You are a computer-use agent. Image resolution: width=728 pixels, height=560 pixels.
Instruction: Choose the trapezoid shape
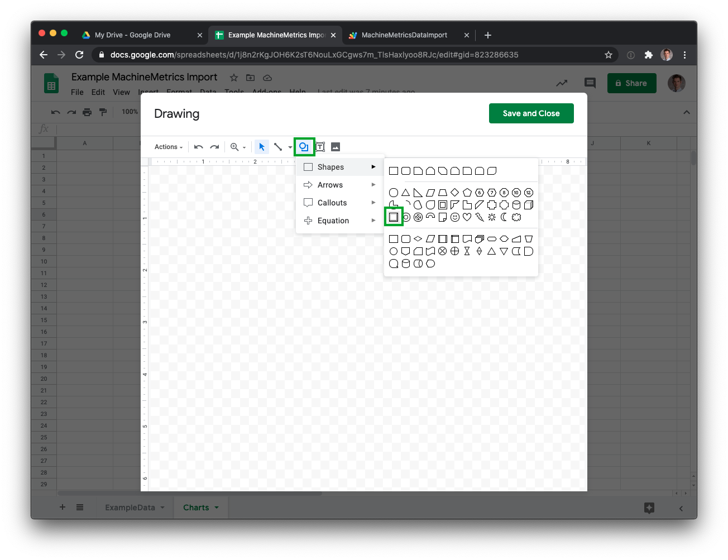pos(443,193)
